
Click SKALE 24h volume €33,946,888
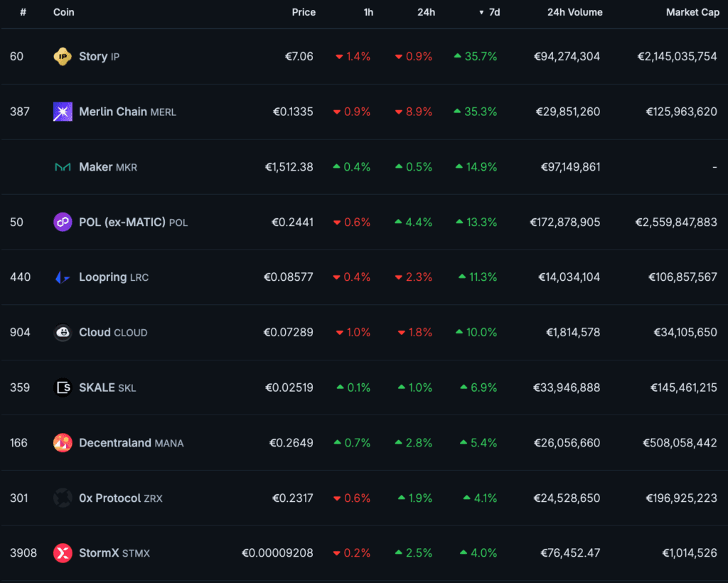(x=567, y=387)
